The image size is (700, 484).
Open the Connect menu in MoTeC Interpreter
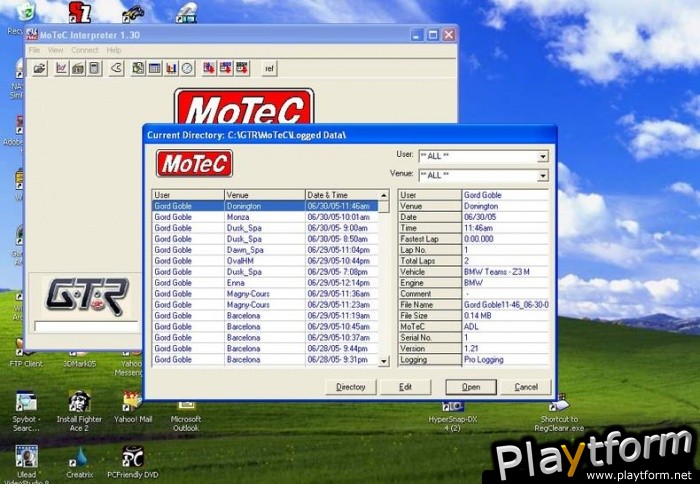tap(84, 50)
